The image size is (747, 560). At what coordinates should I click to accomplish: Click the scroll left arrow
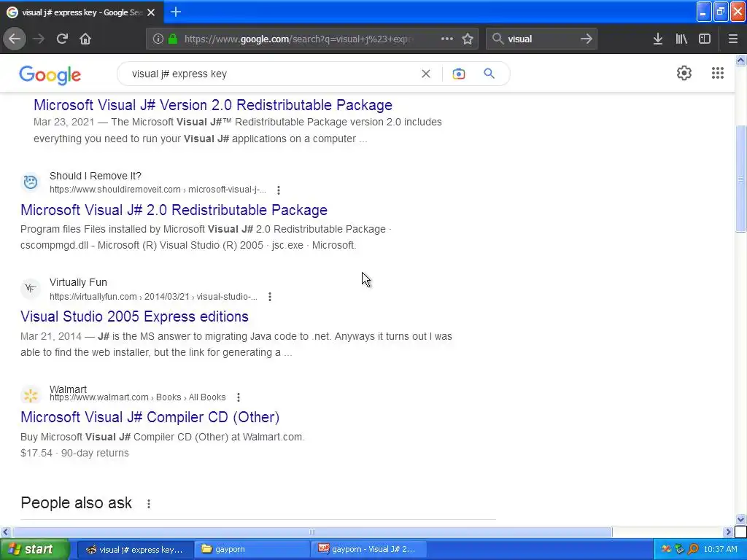(5, 532)
